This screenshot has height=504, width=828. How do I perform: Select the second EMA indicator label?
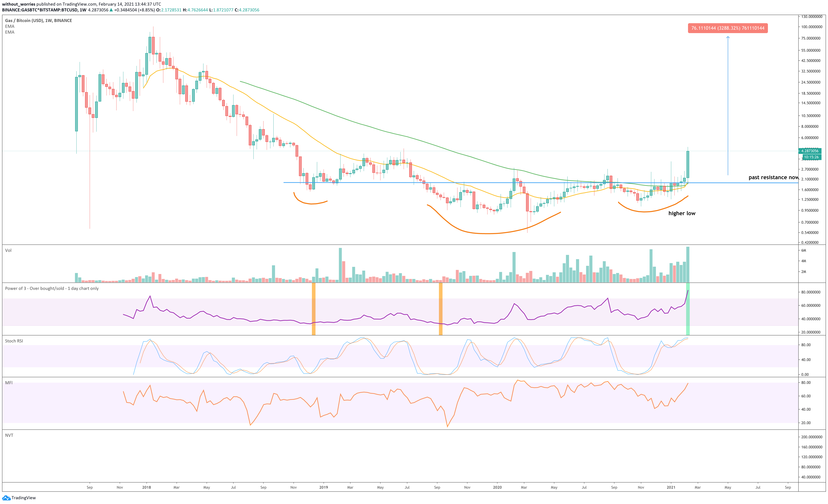pos(10,32)
